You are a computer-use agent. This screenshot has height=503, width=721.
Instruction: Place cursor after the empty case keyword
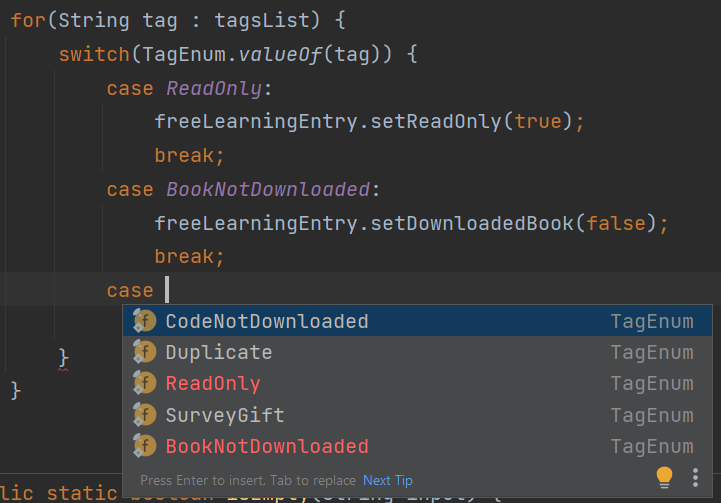[167, 290]
